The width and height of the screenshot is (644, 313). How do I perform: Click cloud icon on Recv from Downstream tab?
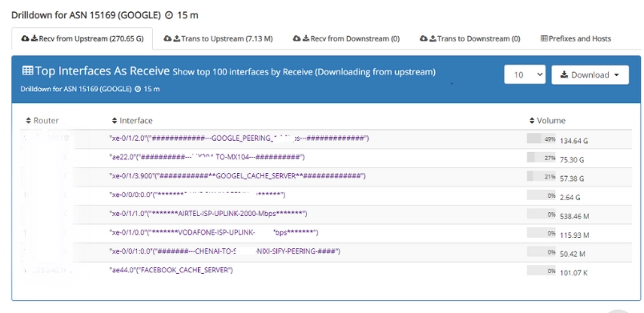[297, 38]
